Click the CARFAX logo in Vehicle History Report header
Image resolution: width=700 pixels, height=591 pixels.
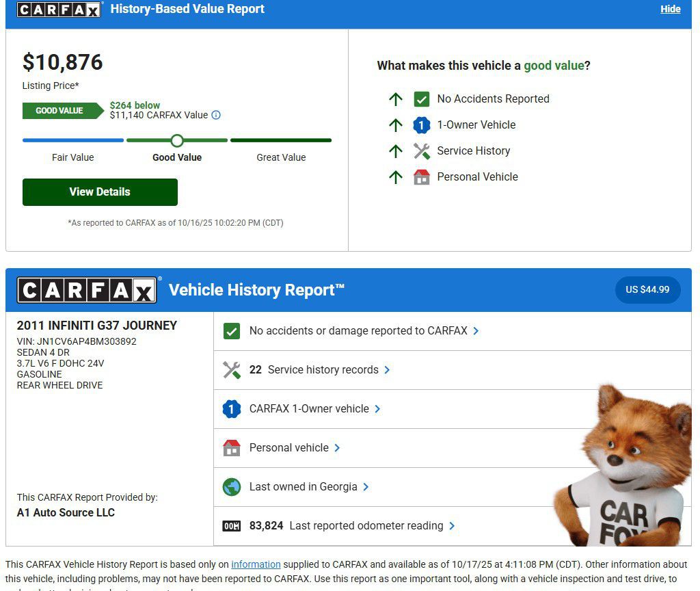(x=87, y=290)
